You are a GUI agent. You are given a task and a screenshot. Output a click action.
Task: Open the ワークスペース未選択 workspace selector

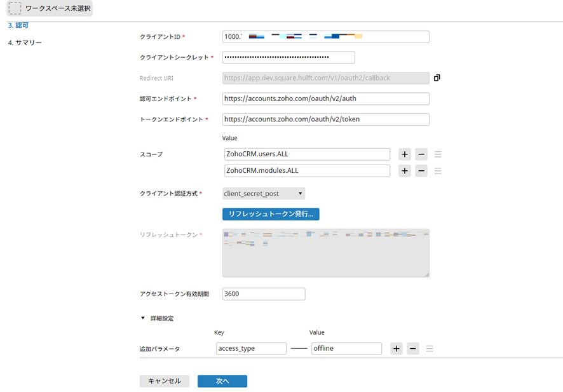point(50,8)
